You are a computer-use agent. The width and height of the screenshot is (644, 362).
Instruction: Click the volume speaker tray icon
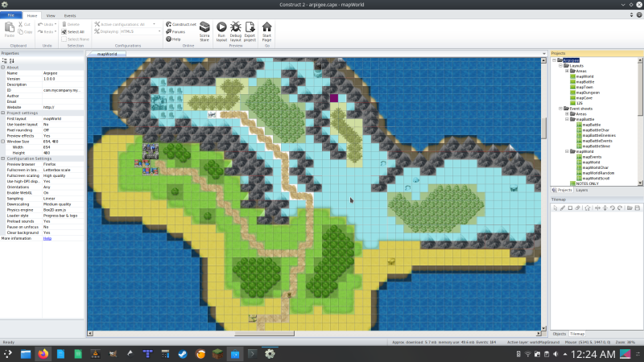555,354
